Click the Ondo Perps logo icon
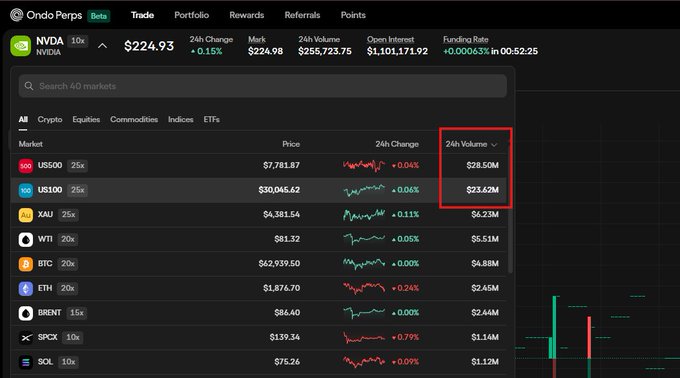Screen dimensions: 680x378 tap(16, 15)
